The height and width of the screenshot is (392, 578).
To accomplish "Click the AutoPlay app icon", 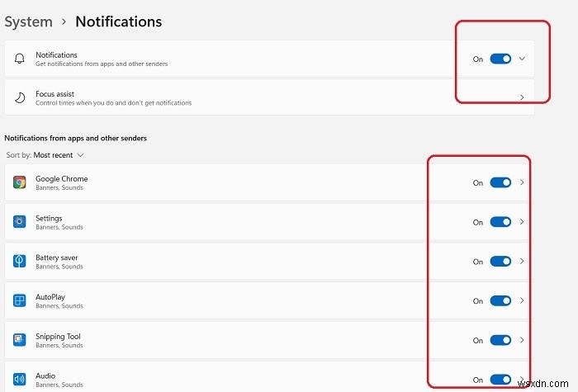I will 20,300.
